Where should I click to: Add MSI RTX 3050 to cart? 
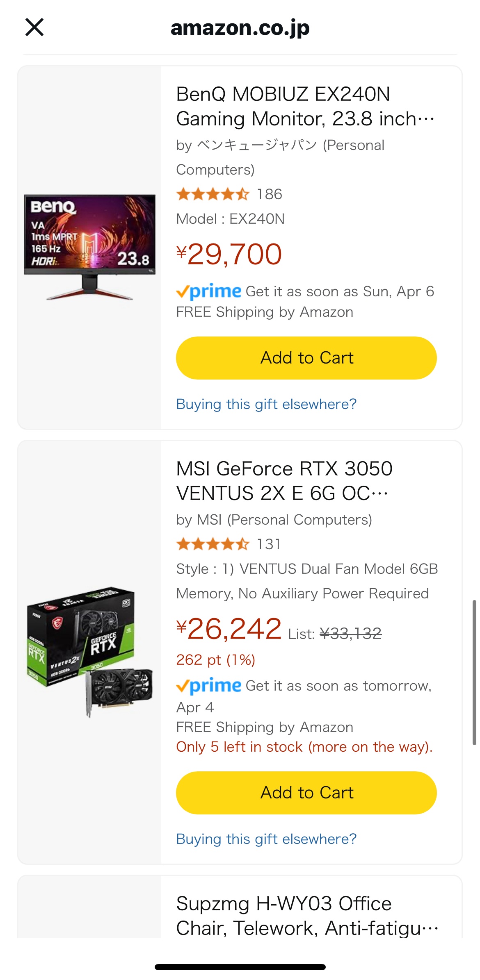306,793
